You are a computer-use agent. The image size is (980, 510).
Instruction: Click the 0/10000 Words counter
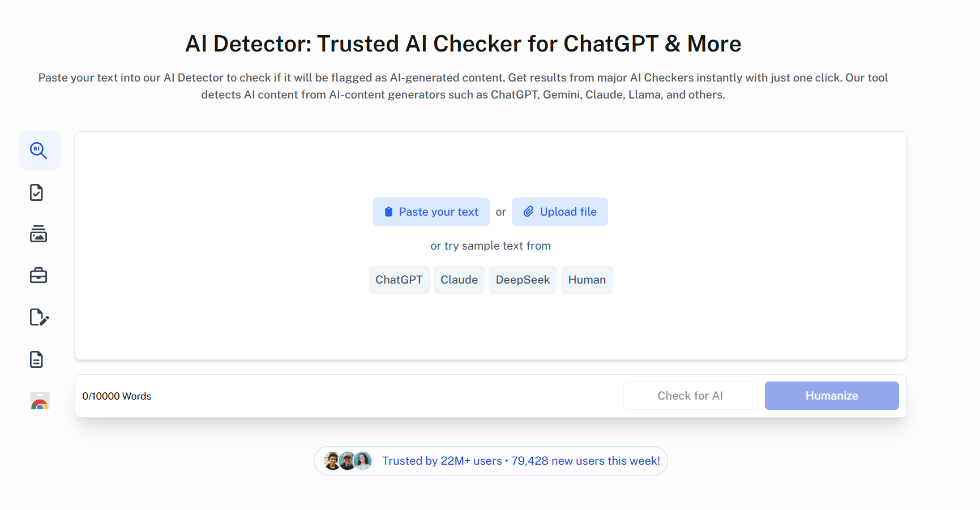tap(117, 396)
